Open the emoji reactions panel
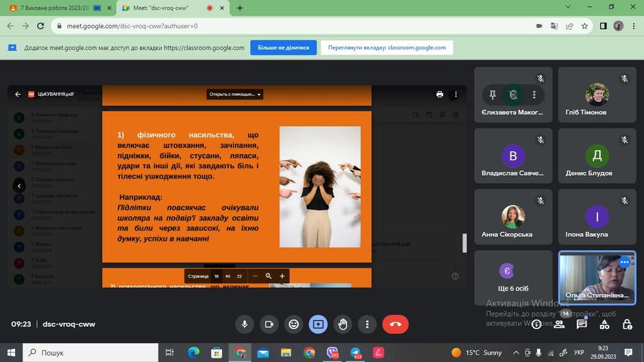This screenshot has width=644, height=362. pos(294,324)
